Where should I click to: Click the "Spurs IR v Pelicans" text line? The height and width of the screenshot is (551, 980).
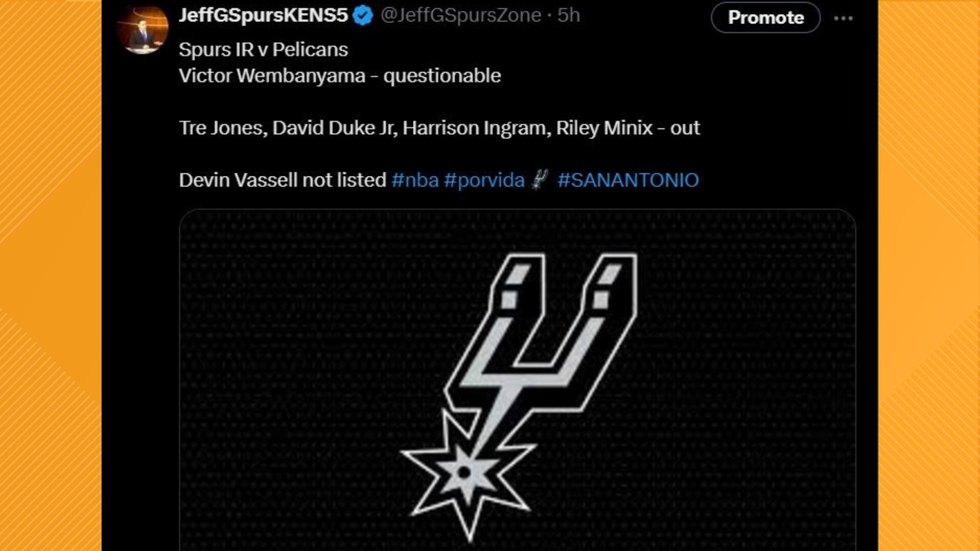click(x=263, y=49)
